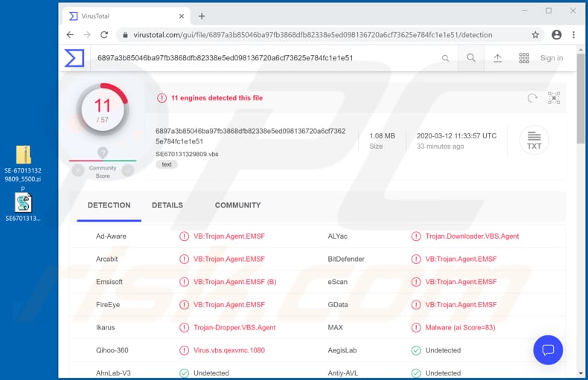Open the Chrome profile avatar icon
Viewport: 588px width, 380px height.
click(x=557, y=35)
